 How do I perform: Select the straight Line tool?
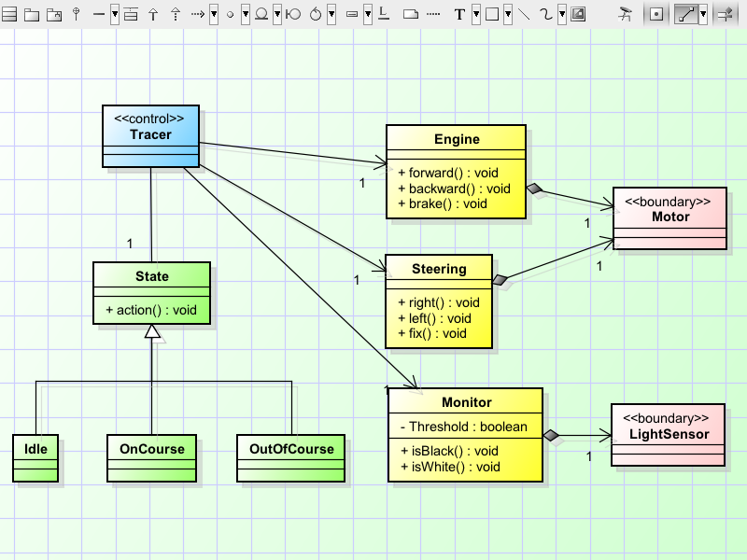pos(524,14)
